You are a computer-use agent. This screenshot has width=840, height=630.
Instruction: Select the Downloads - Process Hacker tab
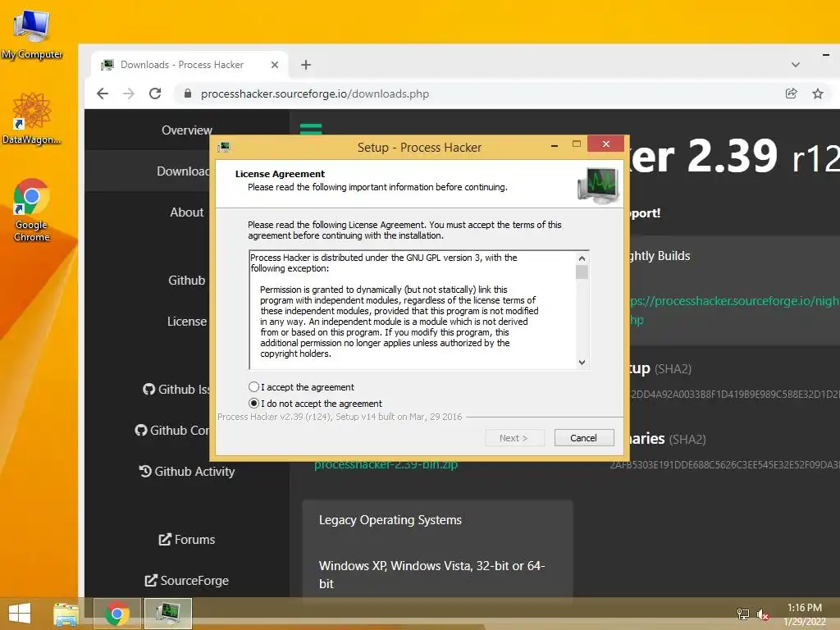pyautogui.click(x=189, y=65)
